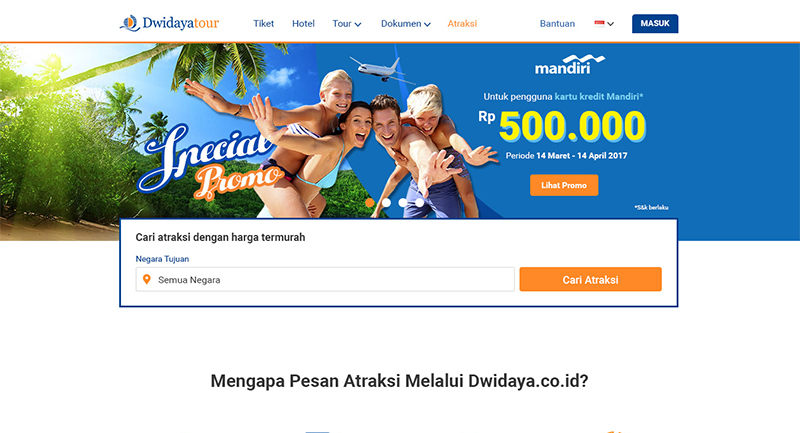
Task: Click the Mandiri logo on the banner
Action: 569,64
